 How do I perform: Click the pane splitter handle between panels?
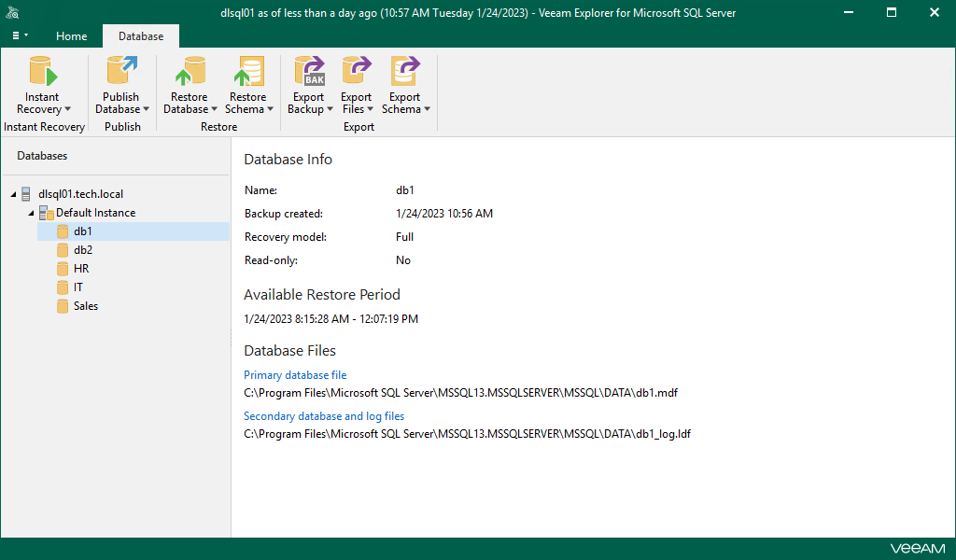pos(232,338)
